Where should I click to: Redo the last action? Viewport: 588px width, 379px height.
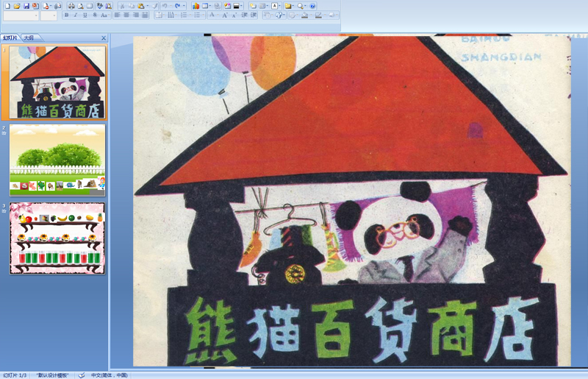click(178, 6)
